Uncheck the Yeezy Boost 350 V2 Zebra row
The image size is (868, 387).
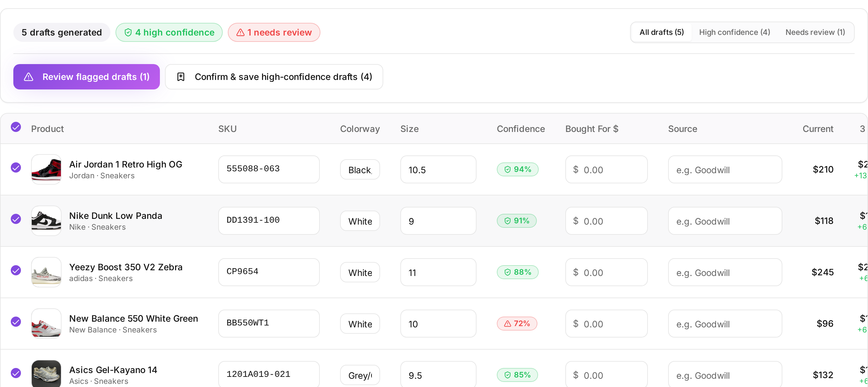tap(16, 270)
